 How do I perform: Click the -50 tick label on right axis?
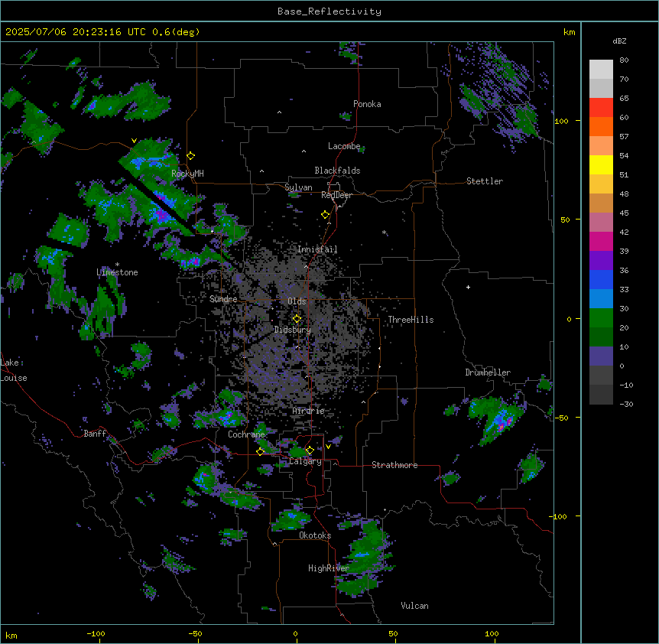click(x=561, y=418)
